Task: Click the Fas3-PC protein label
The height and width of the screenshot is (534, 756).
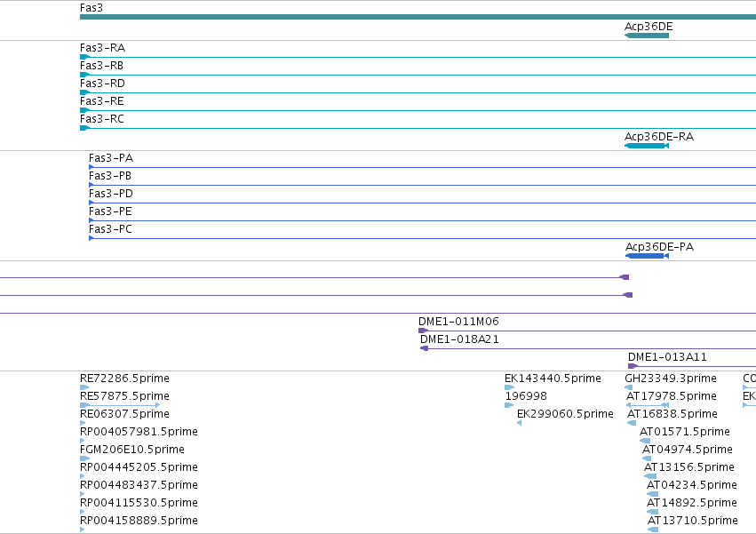Action: pos(110,229)
